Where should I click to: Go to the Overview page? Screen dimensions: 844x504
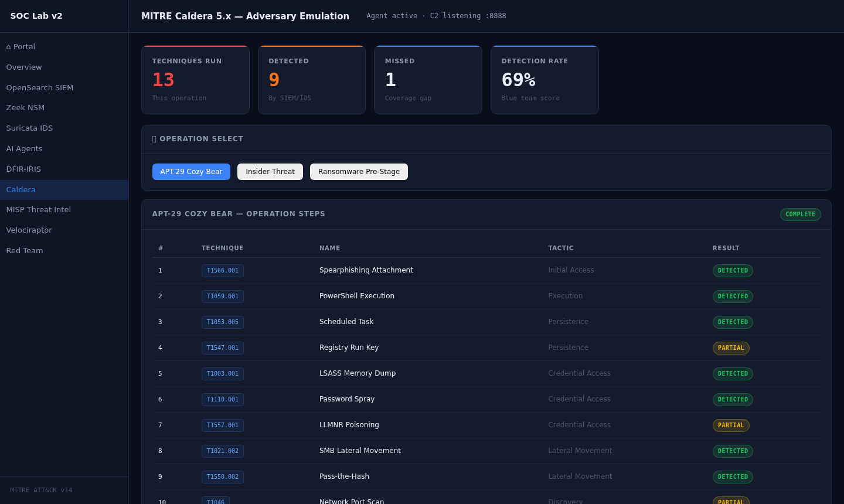pyautogui.click(x=64, y=67)
